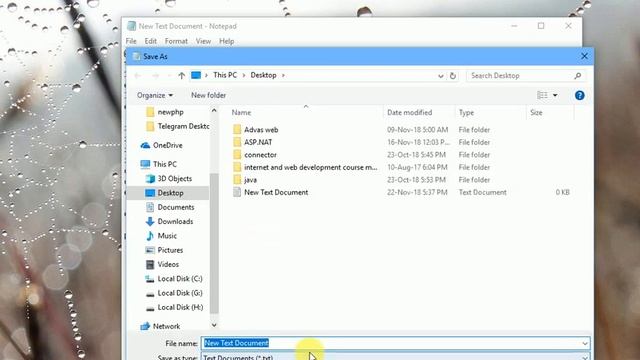Click the blue Desktop icon in address bar
Screen dimensions: 640x360
196,75
